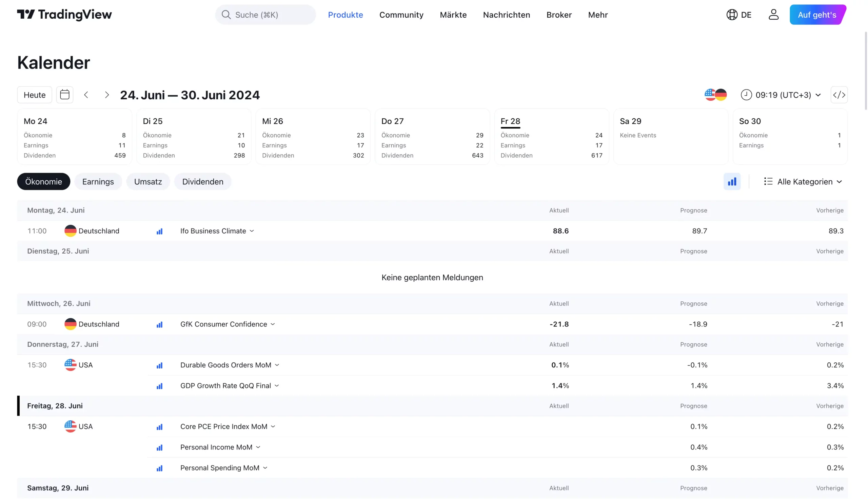868x499 pixels.
Task: Open the embed code widget icon
Action: tap(839, 95)
